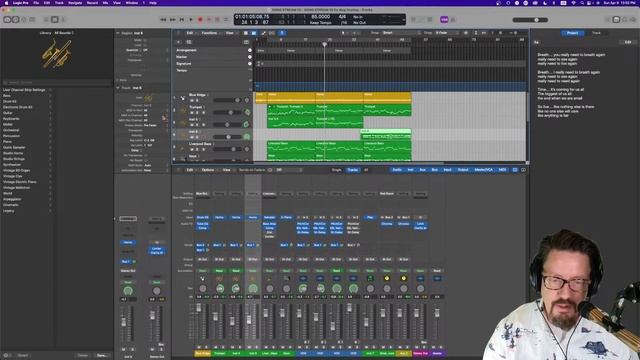
Task: Collapse the Region section disclosure triangle
Action: click(118, 33)
